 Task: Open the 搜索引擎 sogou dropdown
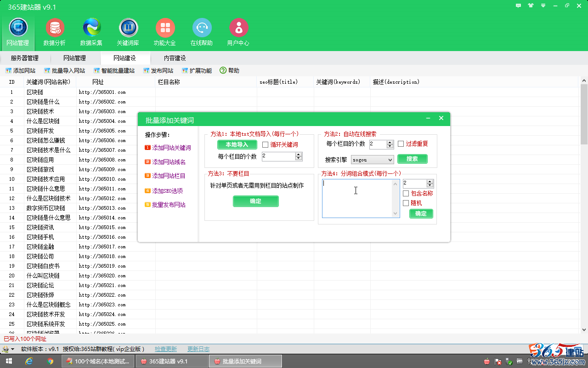point(373,160)
